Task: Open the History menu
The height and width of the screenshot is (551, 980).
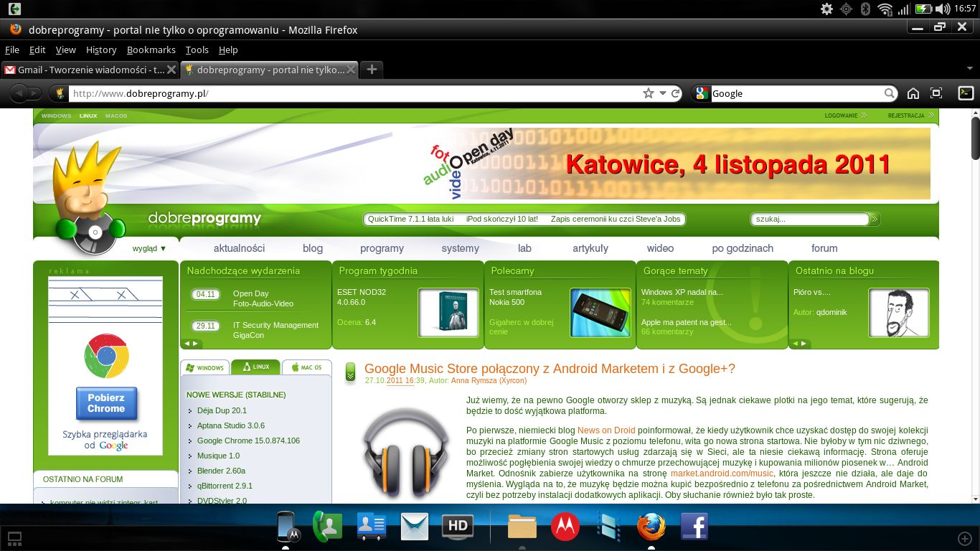Action: [101, 50]
